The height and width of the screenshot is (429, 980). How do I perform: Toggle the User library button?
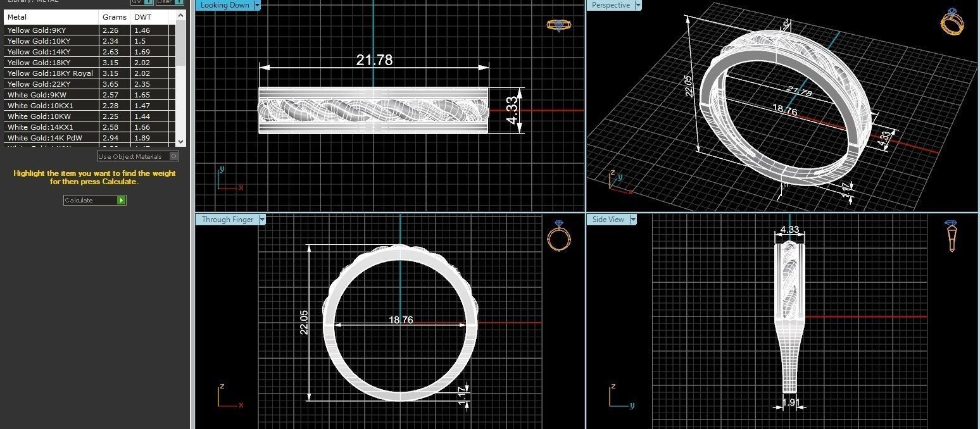coord(170,2)
